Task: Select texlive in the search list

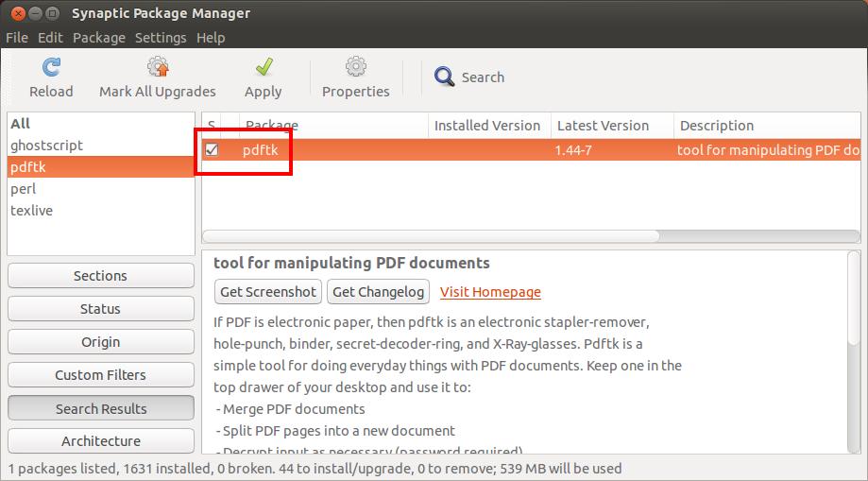Action: pos(31,211)
